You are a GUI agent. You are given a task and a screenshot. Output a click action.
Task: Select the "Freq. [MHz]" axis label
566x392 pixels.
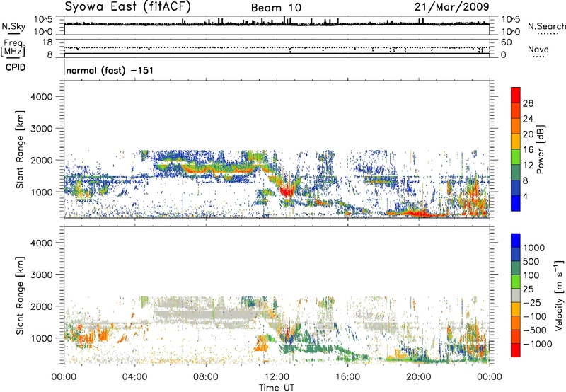tap(13, 47)
